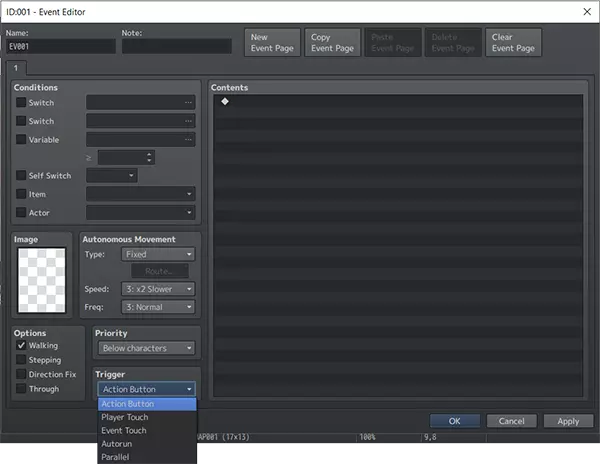Decrease the variable value stepper
This screenshot has width=600, height=464.
click(x=149, y=161)
